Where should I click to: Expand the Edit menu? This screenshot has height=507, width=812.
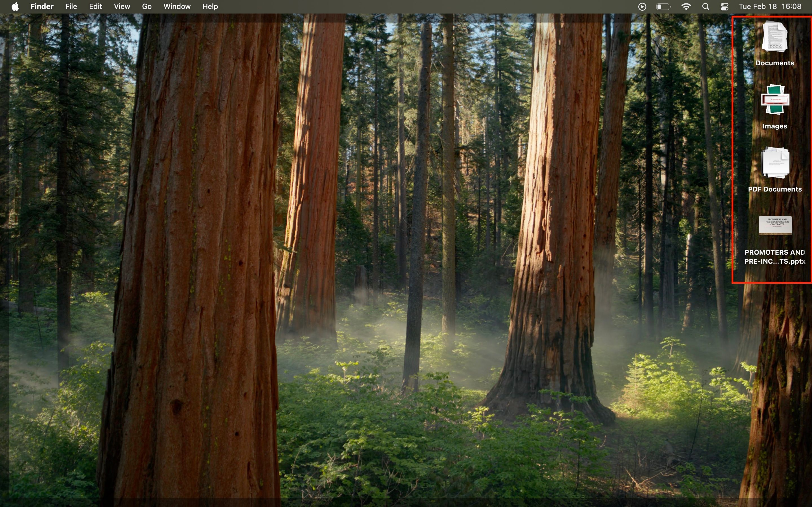[95, 6]
